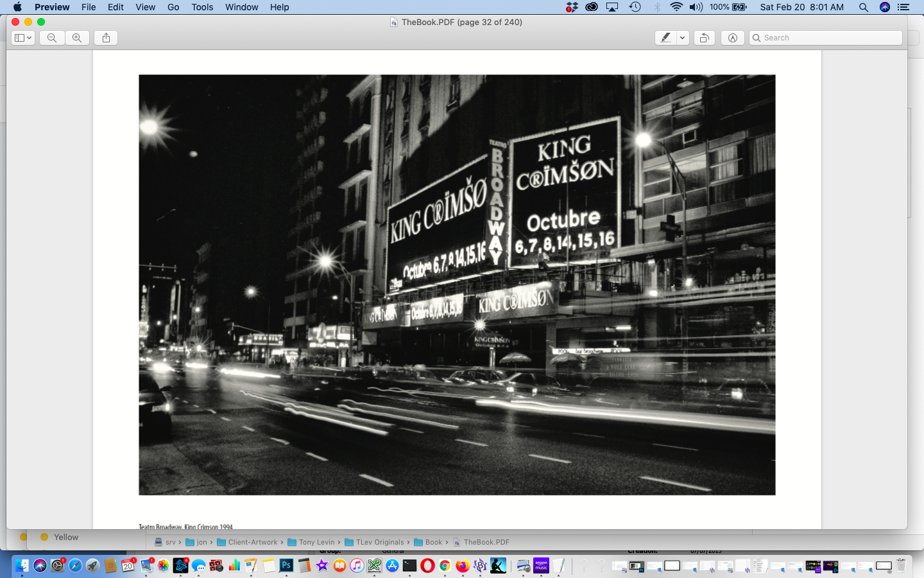Open Calendar from the Dock
Image resolution: width=924 pixels, height=578 pixels.
pos(128,565)
